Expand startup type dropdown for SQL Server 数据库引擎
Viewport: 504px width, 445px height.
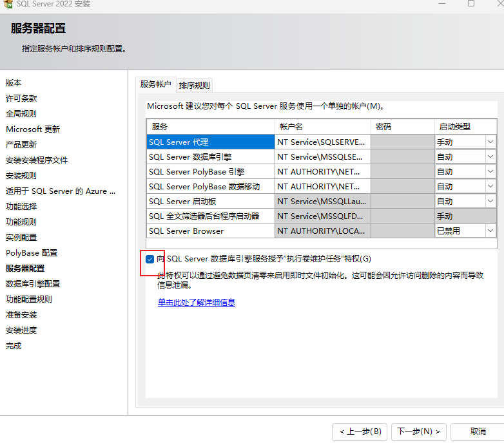coord(490,156)
